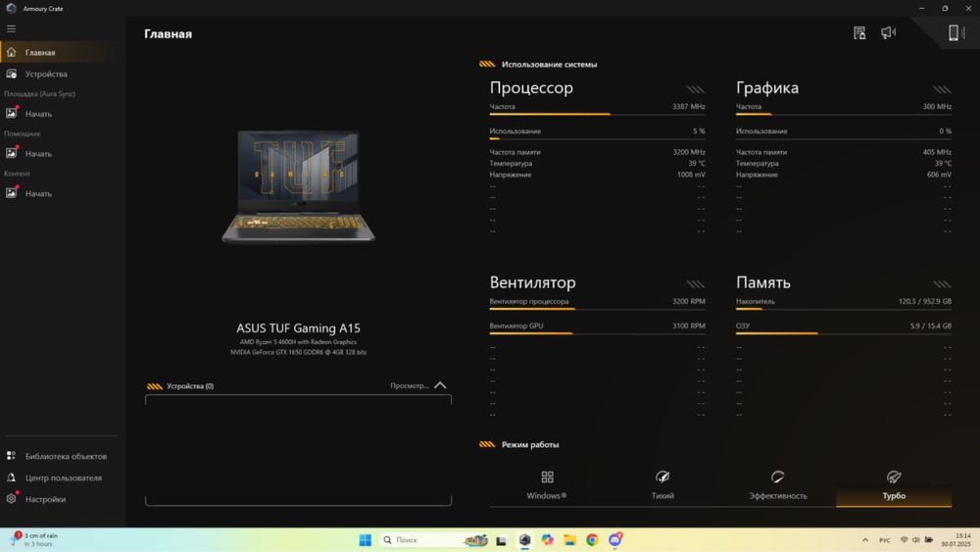This screenshot has width=980, height=552.
Task: Select the Windows® operating mode
Action: [547, 485]
